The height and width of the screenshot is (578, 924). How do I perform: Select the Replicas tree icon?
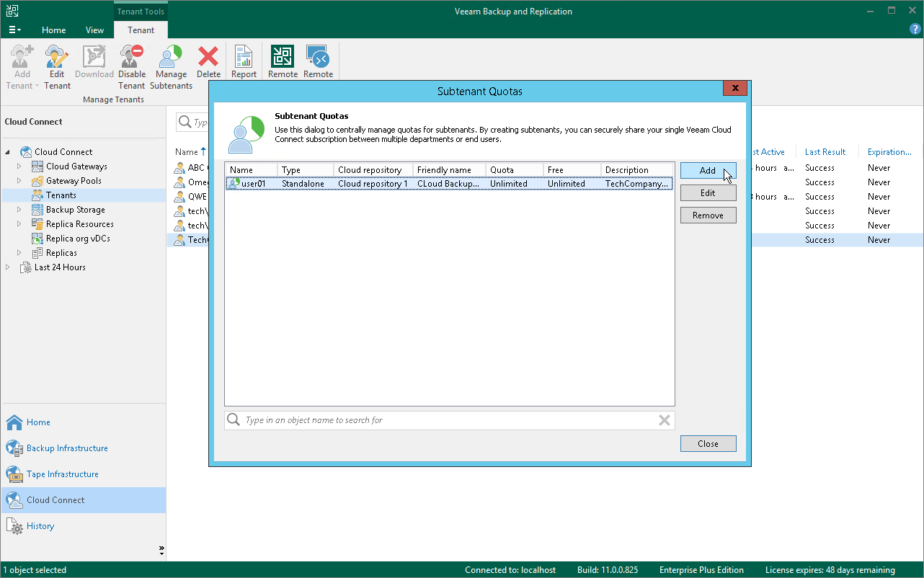[x=37, y=253]
